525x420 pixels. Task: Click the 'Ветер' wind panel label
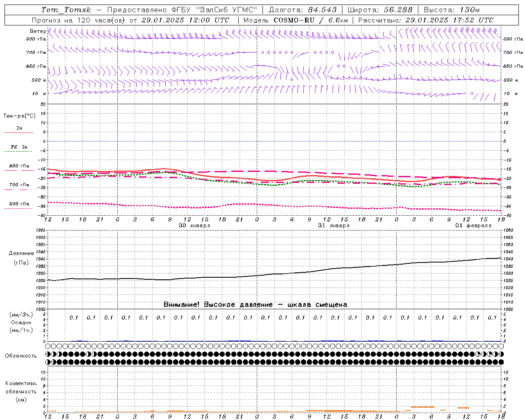[x=38, y=31]
